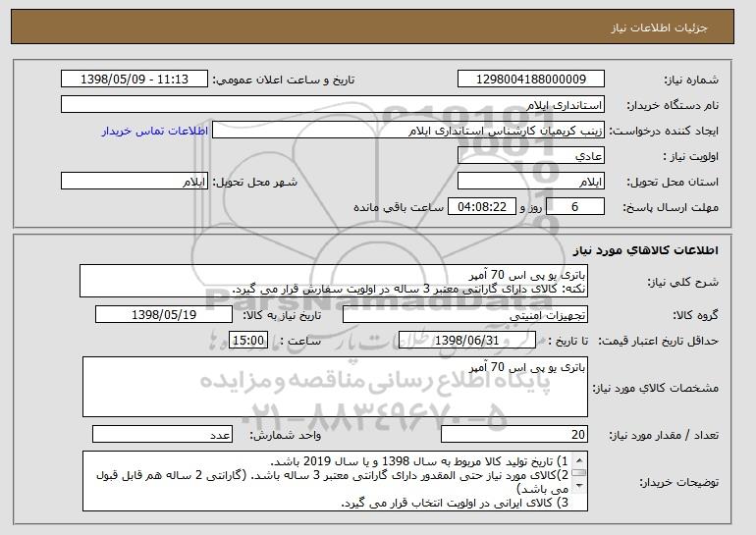Viewport: 756px width, 535px height.
Task: Select the اولویت نیاز field عادی
Action: pos(531,156)
